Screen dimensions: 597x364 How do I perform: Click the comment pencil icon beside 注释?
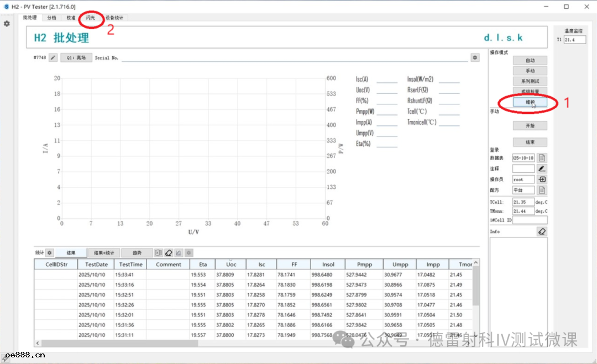pos(542,168)
